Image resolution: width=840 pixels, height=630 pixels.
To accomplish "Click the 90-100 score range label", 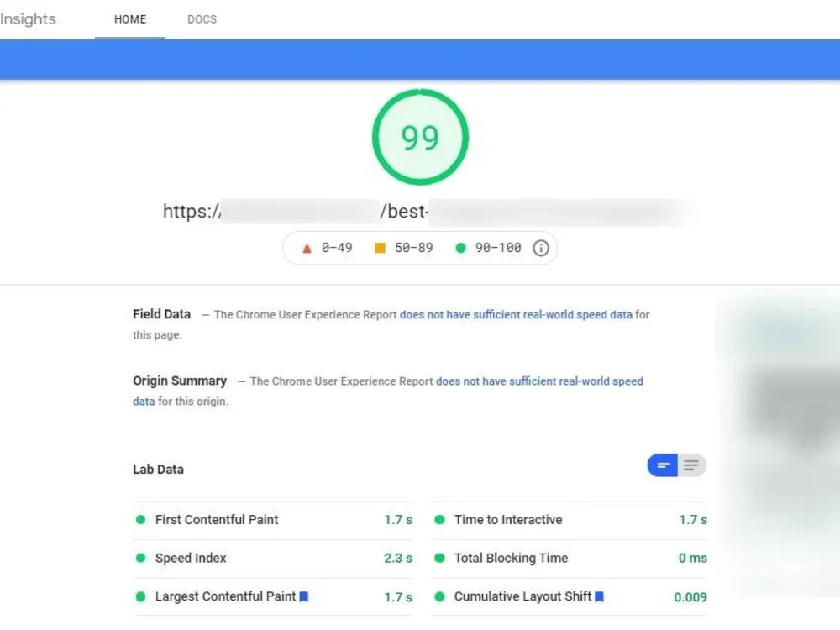I will pyautogui.click(x=498, y=248).
